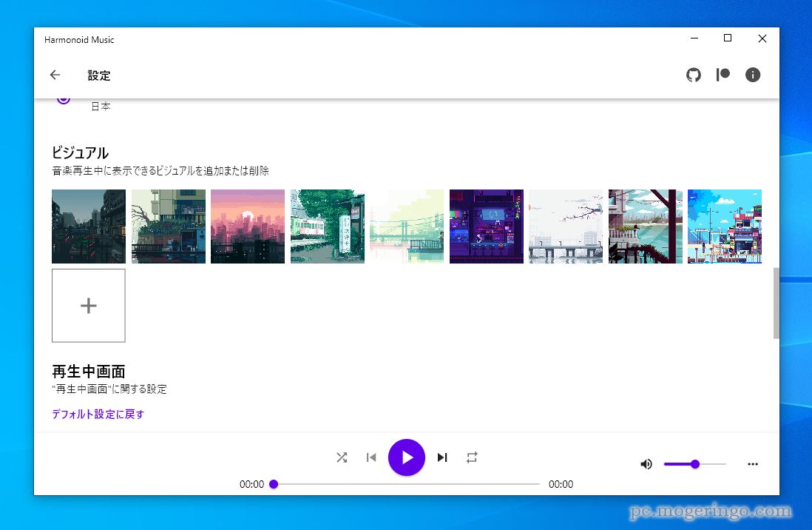Select the pale green bridge visual

(x=407, y=226)
